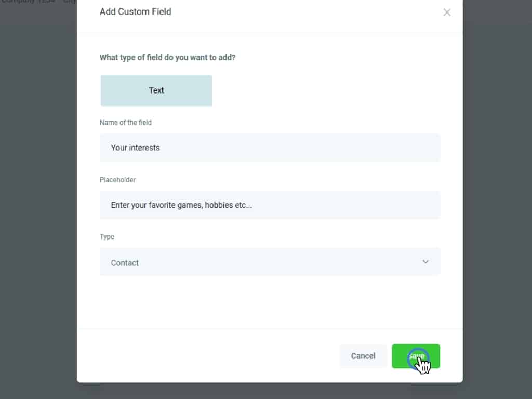Click the word 'Text' inside the type tile
The width and height of the screenshot is (532, 399).
tap(156, 90)
